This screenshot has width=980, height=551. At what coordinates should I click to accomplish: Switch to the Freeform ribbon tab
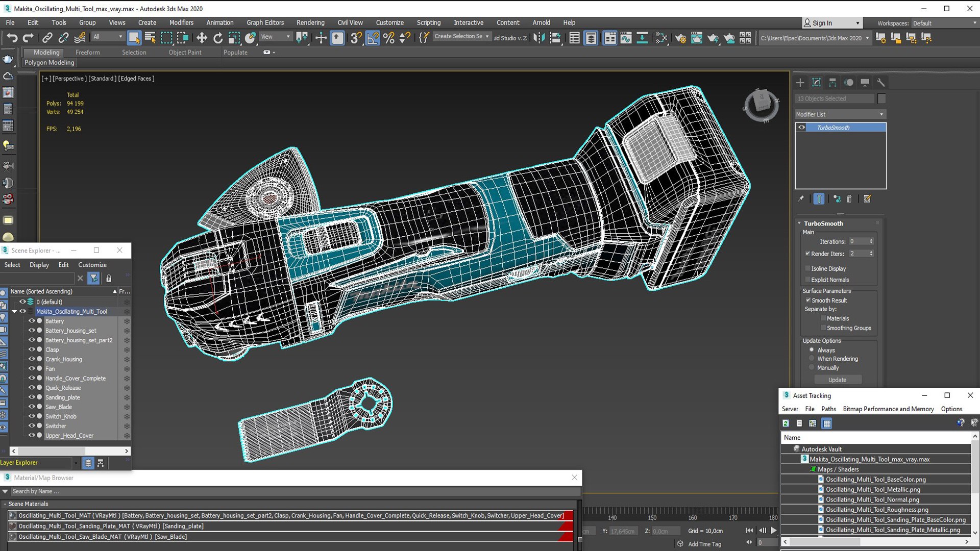(88, 52)
